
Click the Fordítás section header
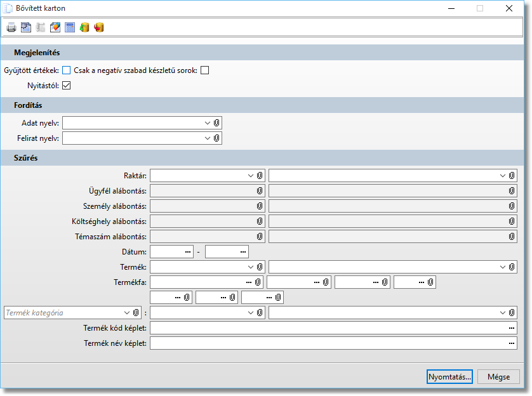tap(262, 105)
